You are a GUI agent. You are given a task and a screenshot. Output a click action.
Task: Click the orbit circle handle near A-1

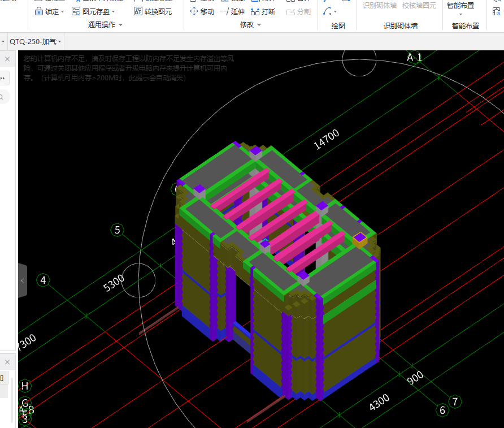click(359, 60)
